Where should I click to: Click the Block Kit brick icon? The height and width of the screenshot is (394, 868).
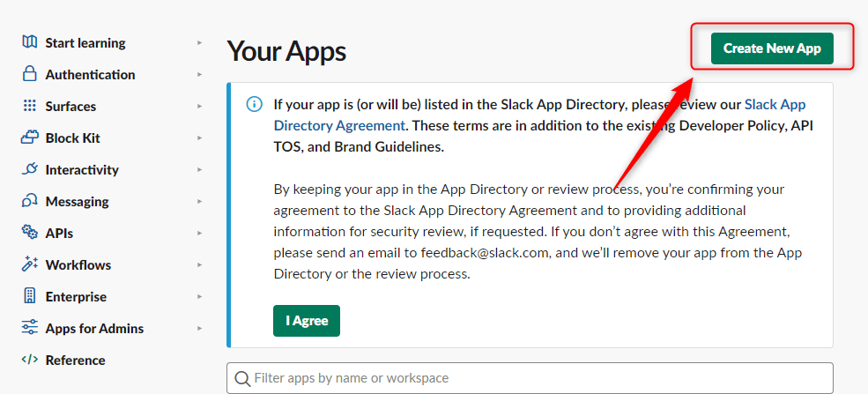point(29,138)
